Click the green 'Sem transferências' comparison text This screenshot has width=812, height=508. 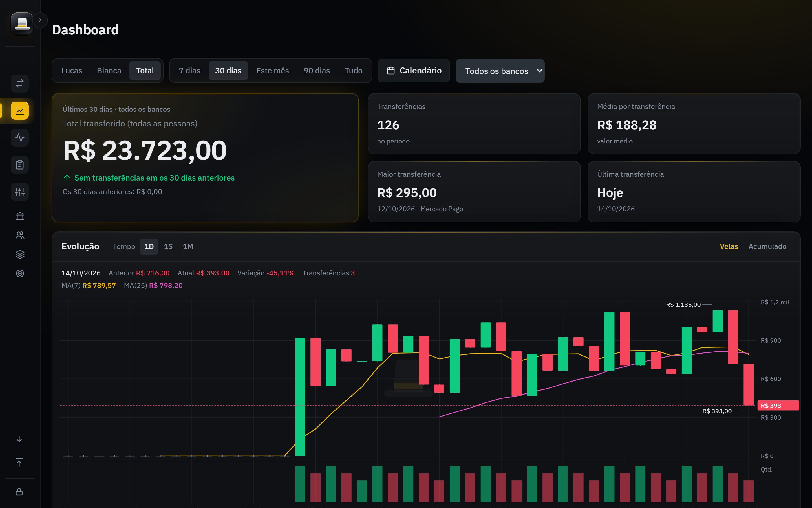[x=154, y=178]
